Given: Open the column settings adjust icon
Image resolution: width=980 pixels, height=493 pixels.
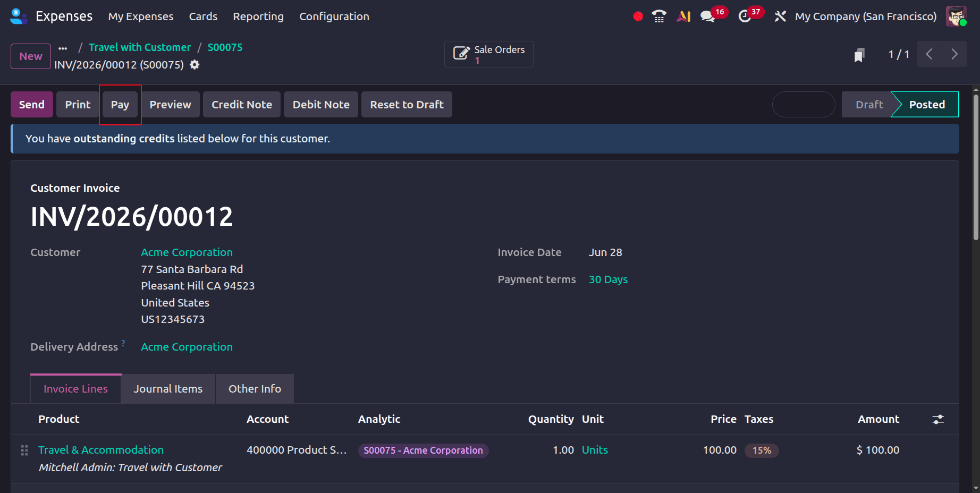Looking at the screenshot, I should [939, 419].
